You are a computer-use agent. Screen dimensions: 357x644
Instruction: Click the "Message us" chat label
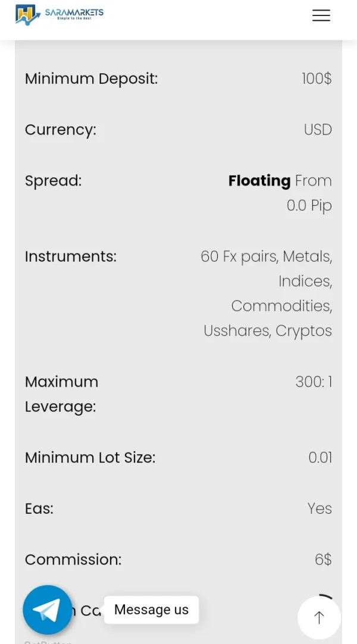coord(151,610)
